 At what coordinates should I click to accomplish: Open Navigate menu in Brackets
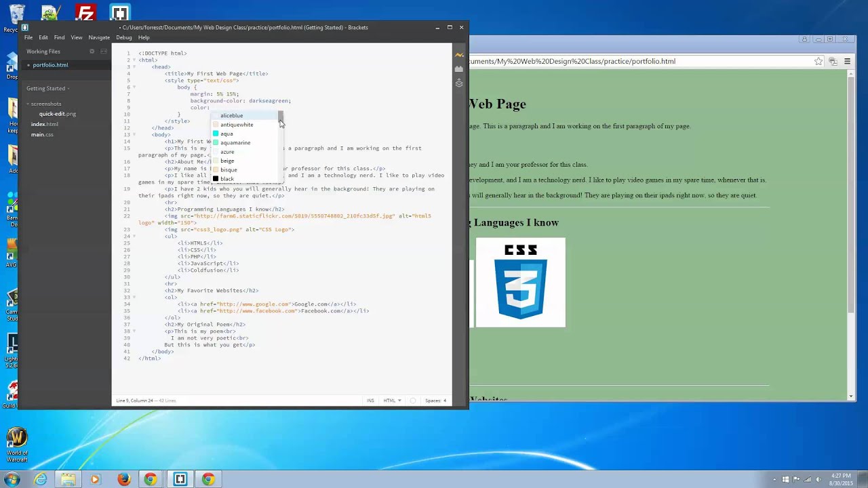pos(99,37)
